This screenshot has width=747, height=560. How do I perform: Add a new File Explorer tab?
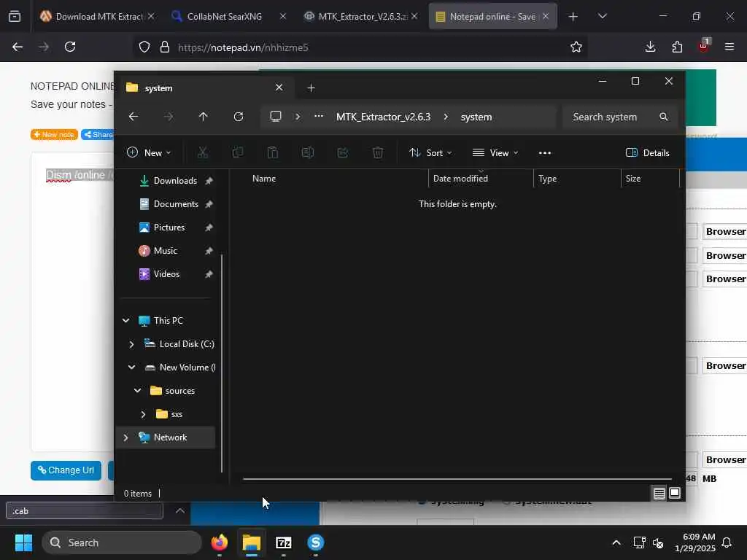point(311,88)
